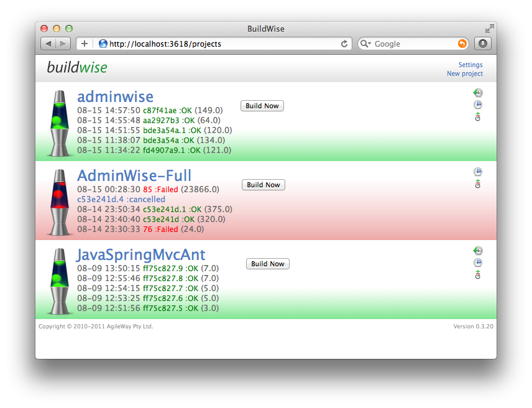The image size is (532, 408).
Task: Click JavaSpringMvcAnt Git plus-minus icon
Action: click(x=478, y=275)
